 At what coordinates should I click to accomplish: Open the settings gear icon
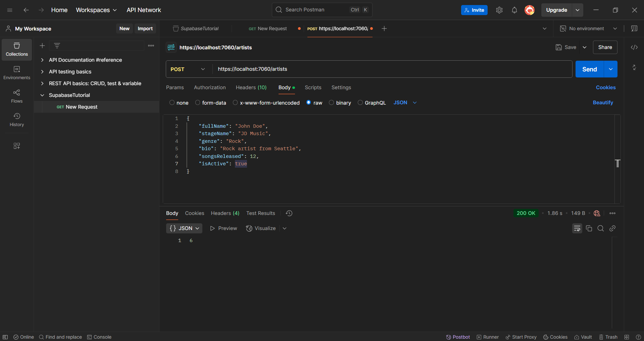[x=499, y=10]
